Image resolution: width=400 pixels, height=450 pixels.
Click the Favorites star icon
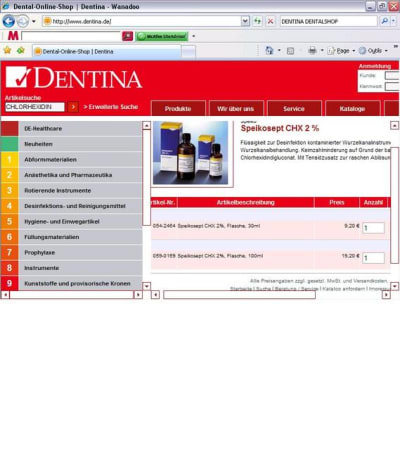7,51
